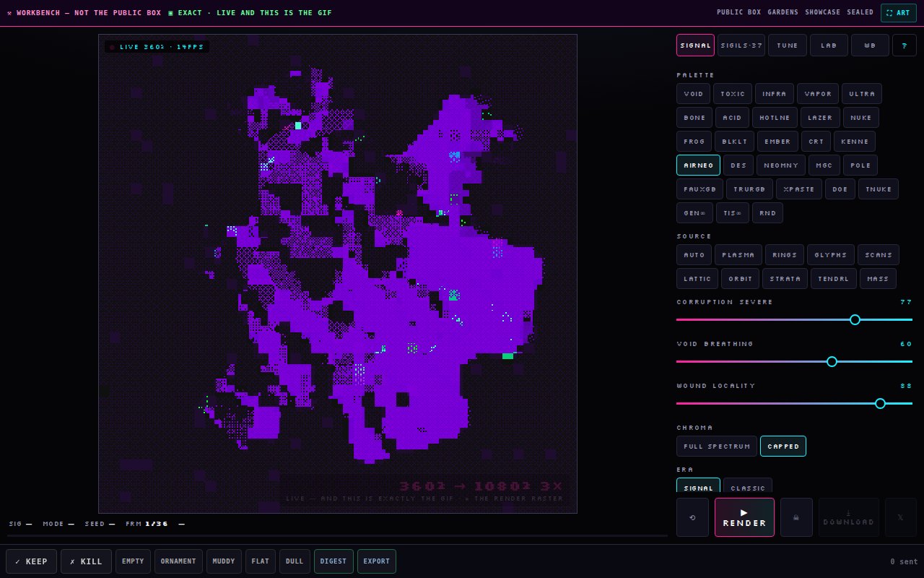Set source to Auto
The image size is (924, 578).
click(x=694, y=255)
